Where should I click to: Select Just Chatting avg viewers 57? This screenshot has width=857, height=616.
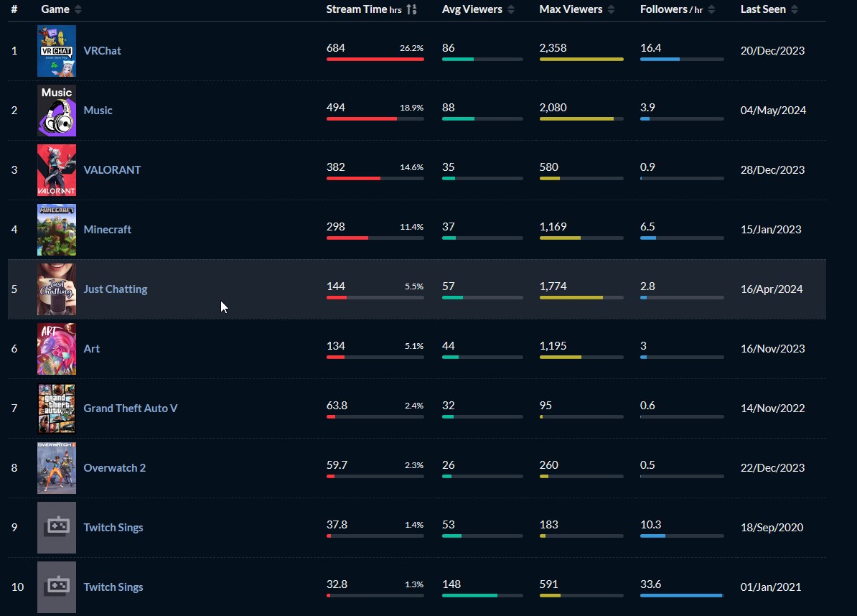pyautogui.click(x=448, y=286)
